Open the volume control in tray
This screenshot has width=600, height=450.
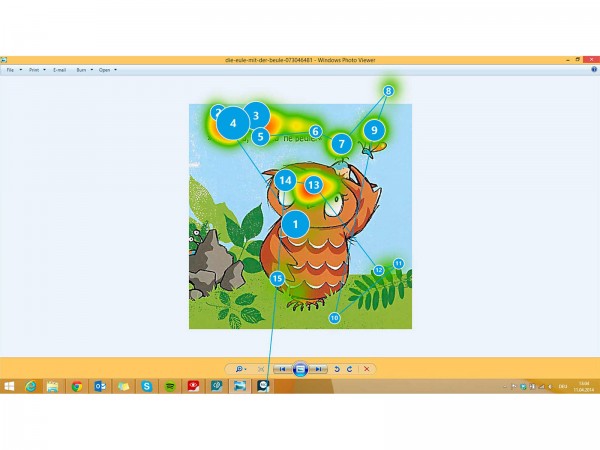point(551,387)
